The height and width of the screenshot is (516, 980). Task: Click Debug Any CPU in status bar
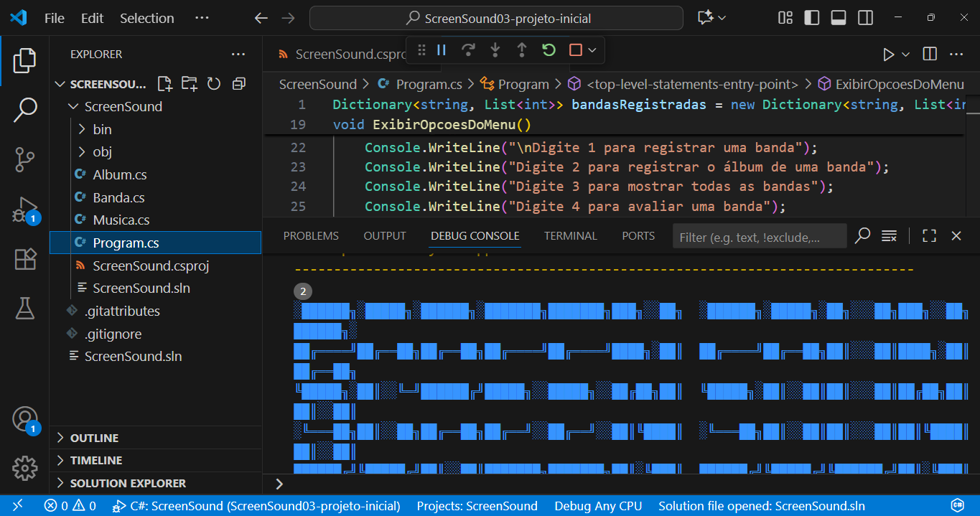pyautogui.click(x=597, y=506)
